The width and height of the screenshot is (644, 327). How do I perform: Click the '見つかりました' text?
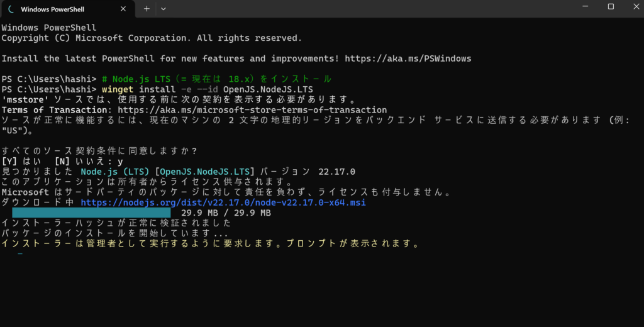click(38, 172)
